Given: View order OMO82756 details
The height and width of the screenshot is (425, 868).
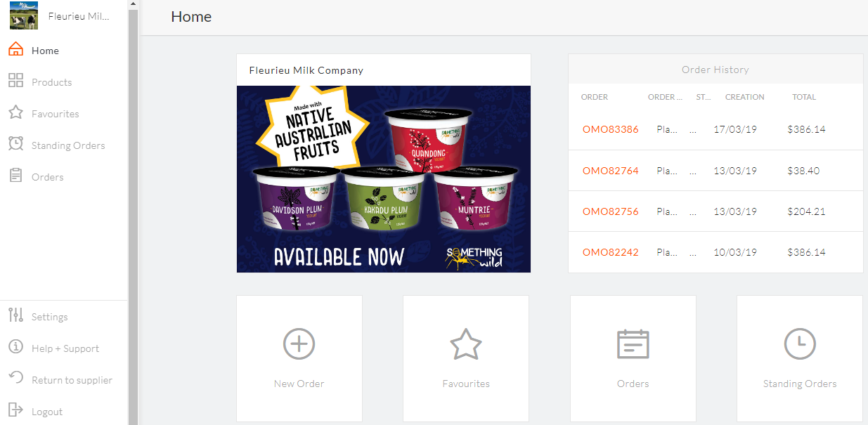Looking at the screenshot, I should (x=611, y=211).
